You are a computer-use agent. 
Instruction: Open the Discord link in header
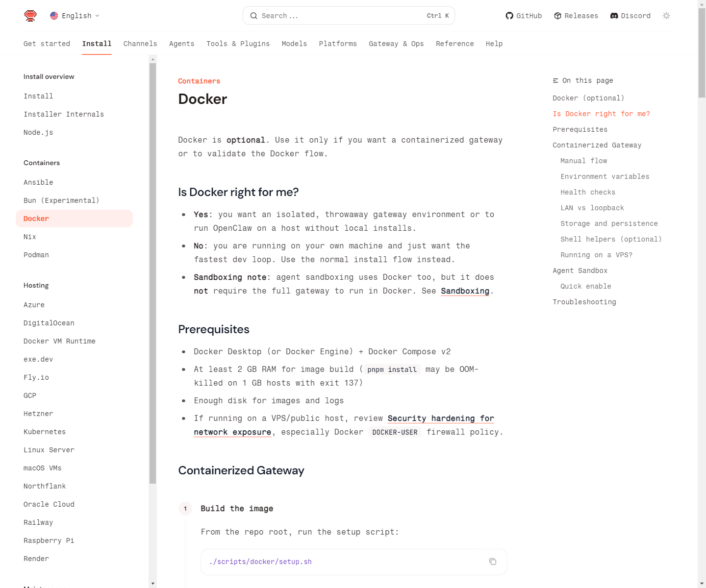click(x=630, y=16)
